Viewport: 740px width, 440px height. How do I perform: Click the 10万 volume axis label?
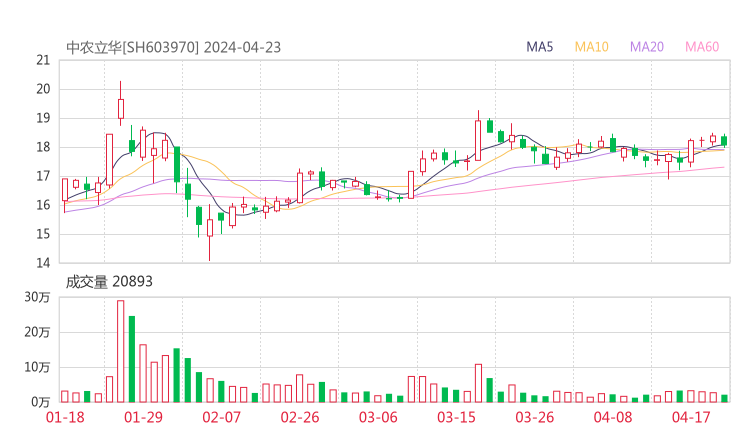(x=37, y=367)
